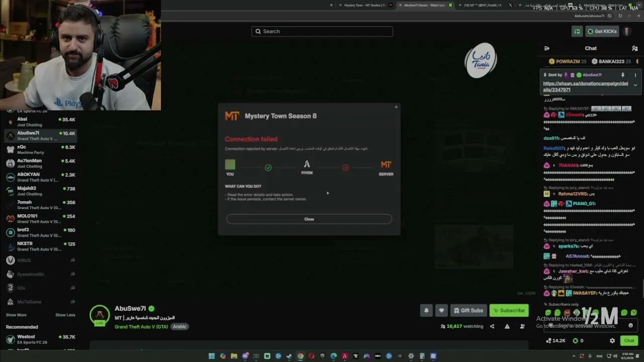Viewport: 644px width, 362px height.
Task: Dismiss the dialog with the corner X
Action: (396, 107)
